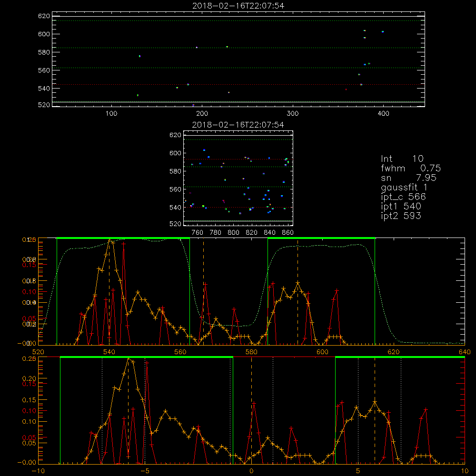Click the '400' x-axis tick label of top plot

tap(383, 114)
